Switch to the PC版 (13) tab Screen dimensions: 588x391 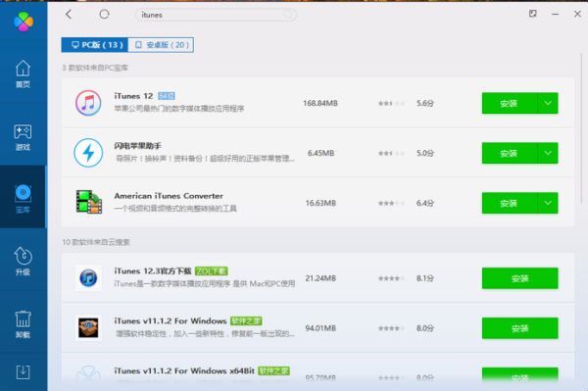pyautogui.click(x=95, y=45)
